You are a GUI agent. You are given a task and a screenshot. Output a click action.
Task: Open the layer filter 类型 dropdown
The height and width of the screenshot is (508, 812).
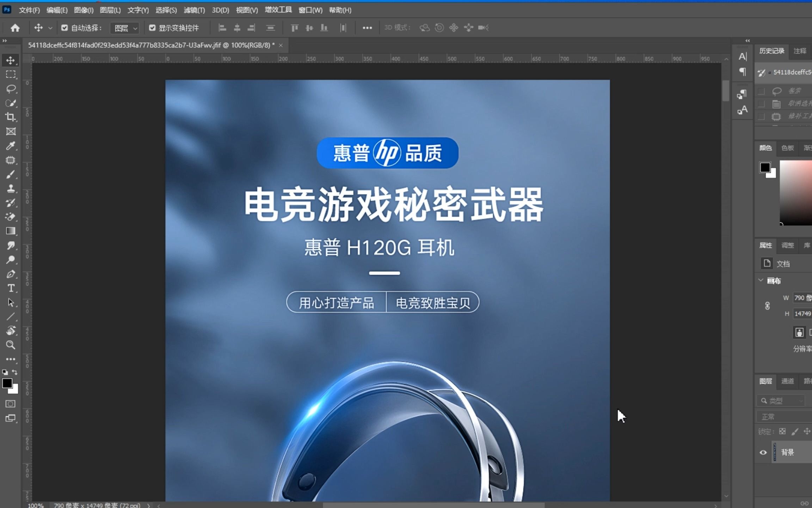(781, 400)
